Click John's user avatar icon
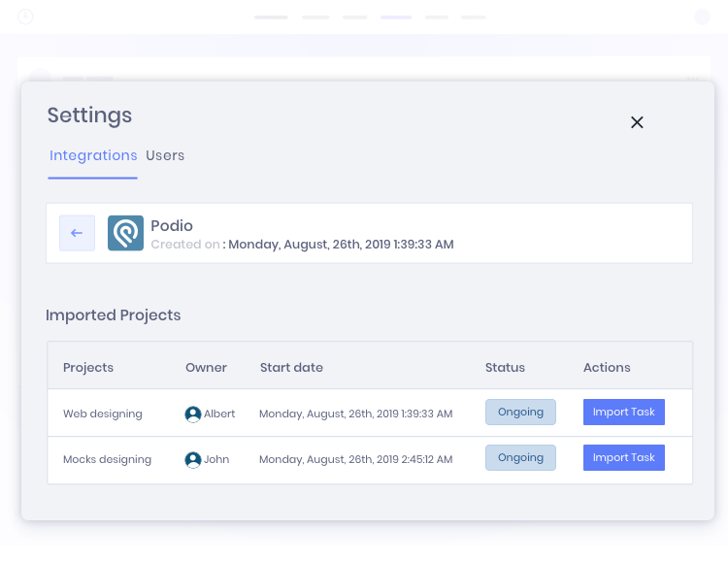Screen dimensions: 728x563 pos(193,459)
